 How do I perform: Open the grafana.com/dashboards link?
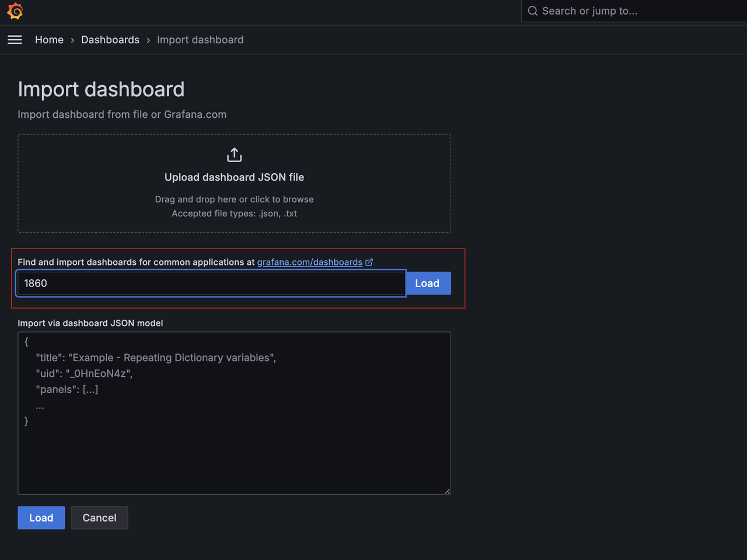(310, 262)
